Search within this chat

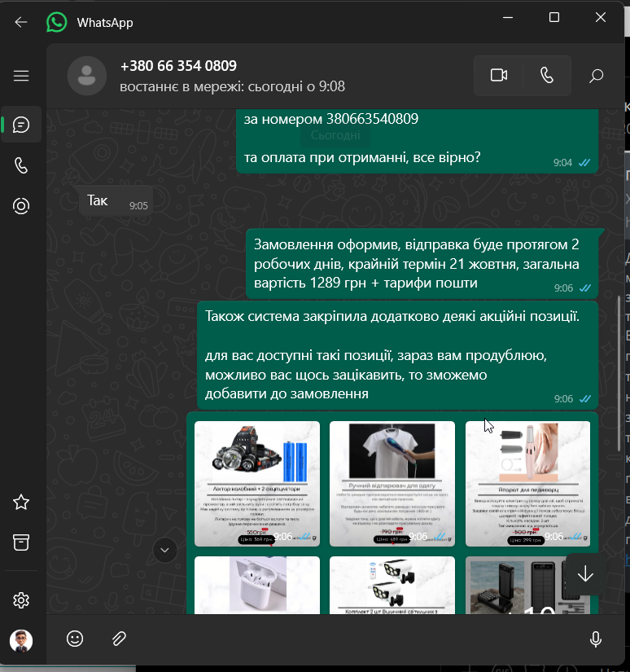tap(596, 76)
